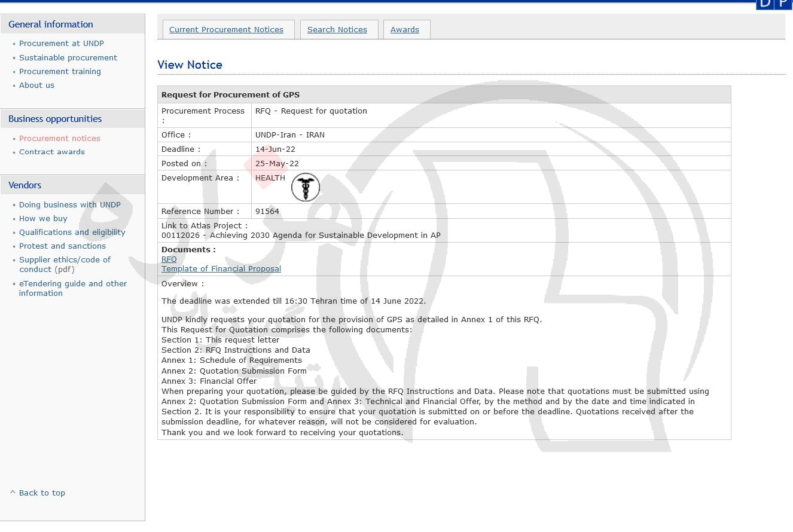Open the RFQ document link
793x532 pixels.
tap(169, 259)
